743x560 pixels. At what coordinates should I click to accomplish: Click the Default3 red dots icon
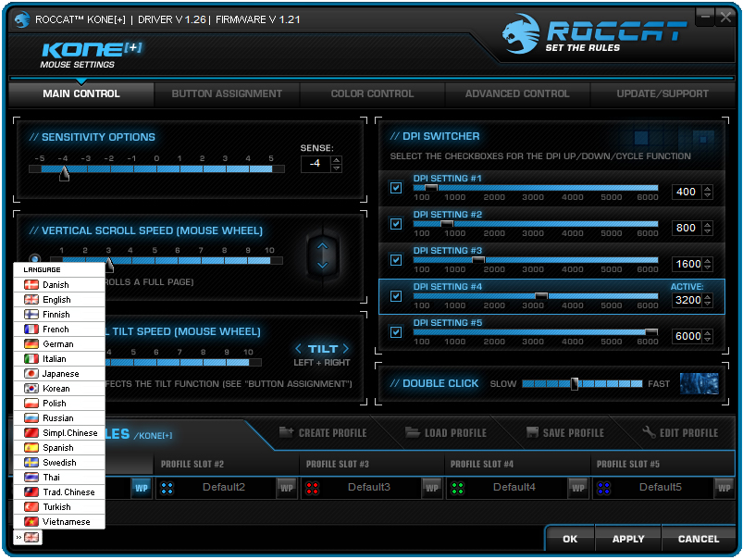(312, 488)
